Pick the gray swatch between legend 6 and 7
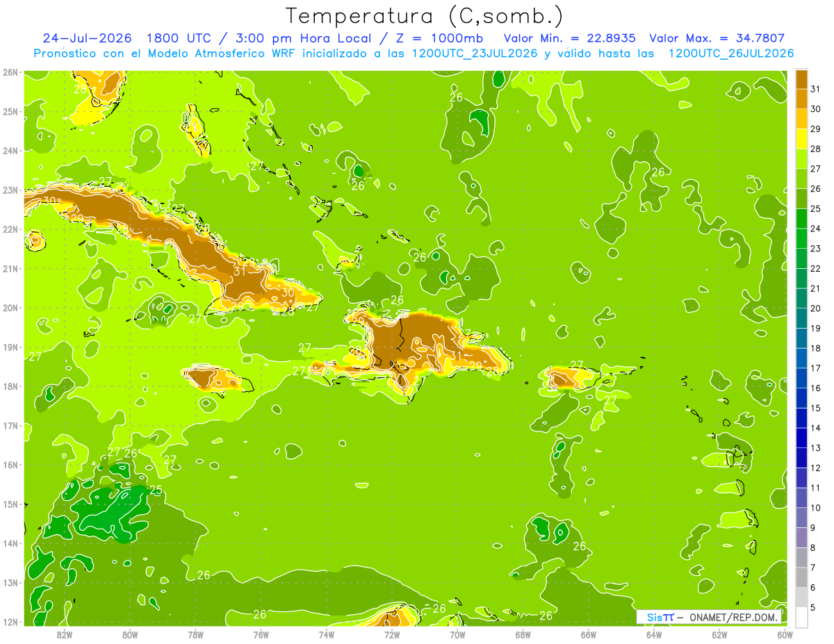 point(801,577)
